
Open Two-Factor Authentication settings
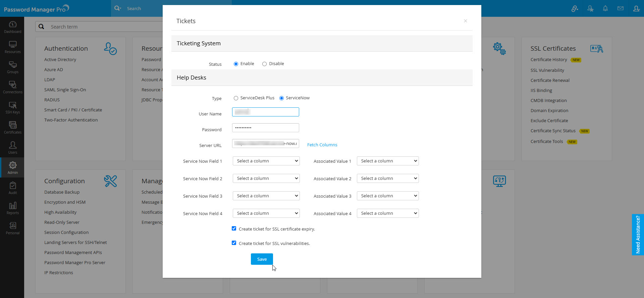point(71,120)
